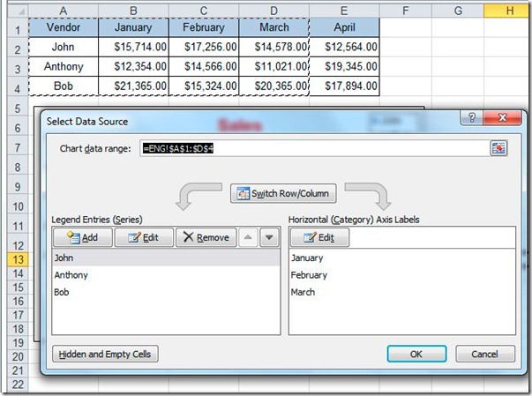Click the April header cell
Screen dimensions: 532x396
(x=344, y=27)
